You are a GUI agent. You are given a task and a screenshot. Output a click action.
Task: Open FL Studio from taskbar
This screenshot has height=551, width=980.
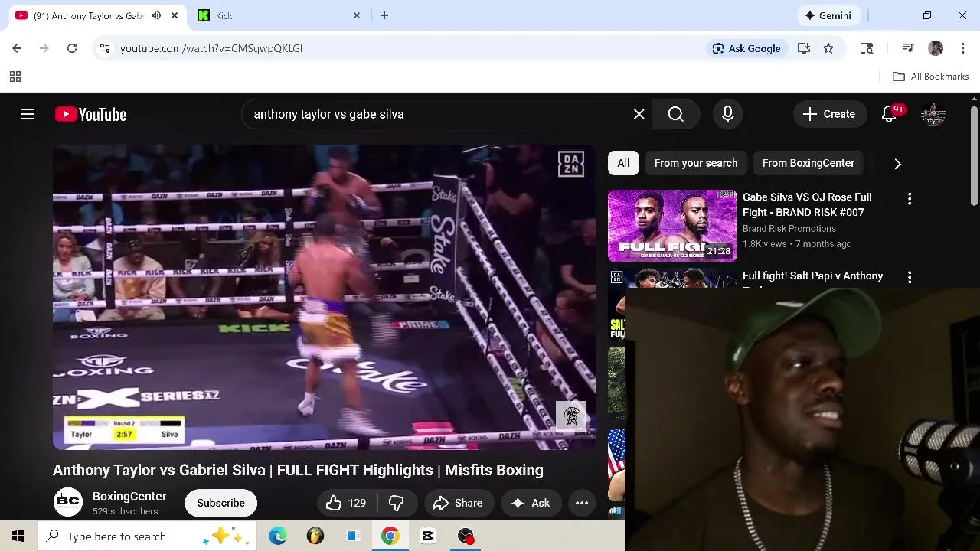click(315, 536)
